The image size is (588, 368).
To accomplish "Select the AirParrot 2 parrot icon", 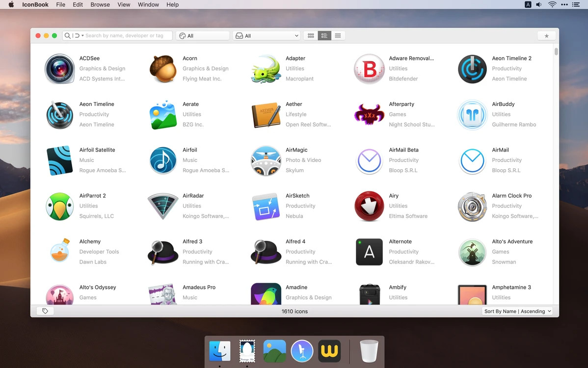I will pyautogui.click(x=59, y=207).
